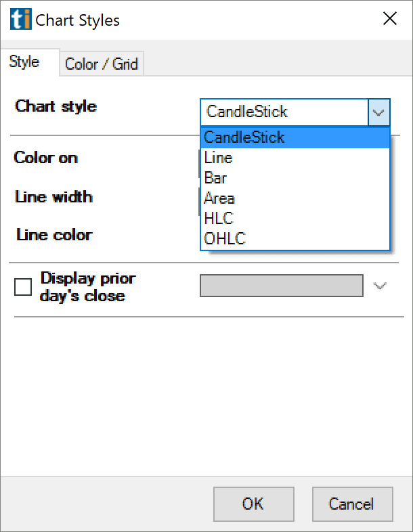Open the Color / Grid tab
This screenshot has width=413, height=532.
point(102,64)
